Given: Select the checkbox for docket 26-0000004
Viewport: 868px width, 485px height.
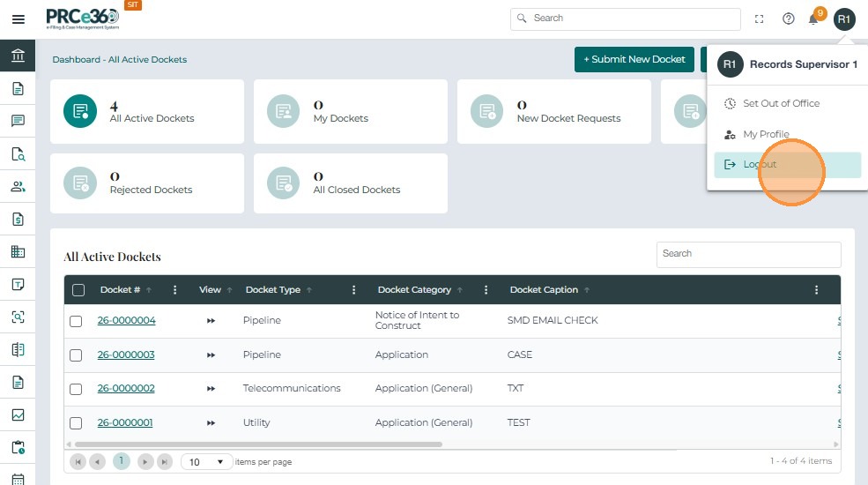Looking at the screenshot, I should coord(76,321).
